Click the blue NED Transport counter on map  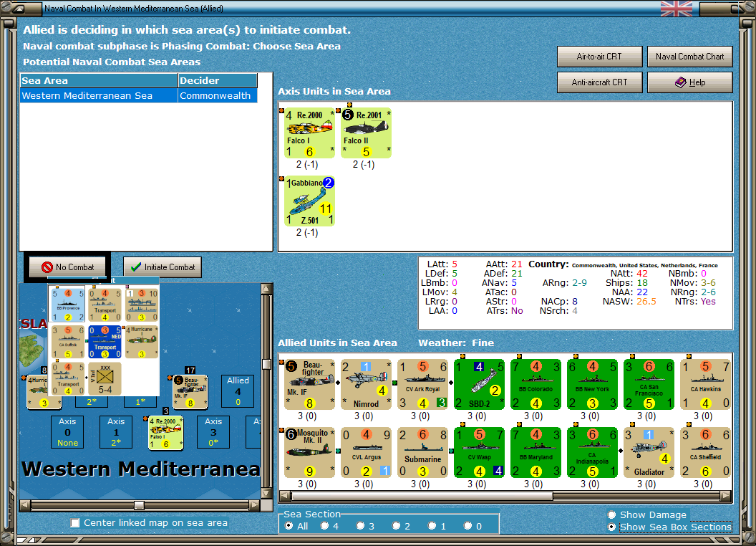pos(105,341)
